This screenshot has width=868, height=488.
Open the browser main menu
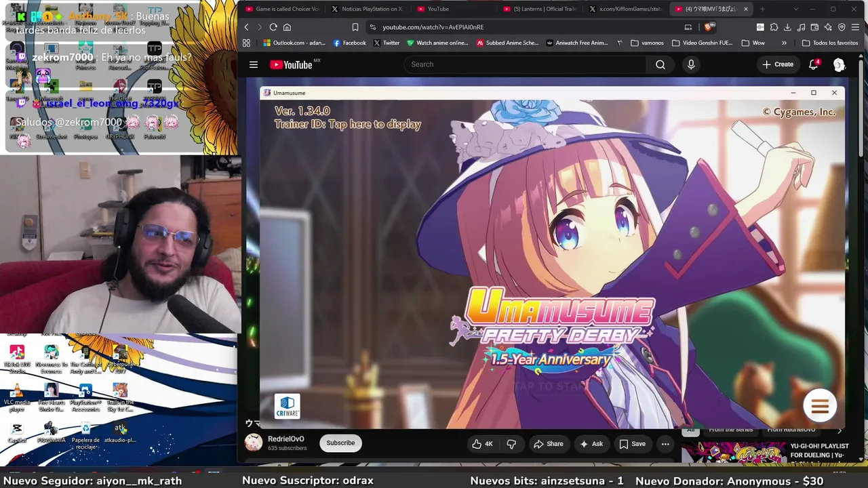coord(856,27)
